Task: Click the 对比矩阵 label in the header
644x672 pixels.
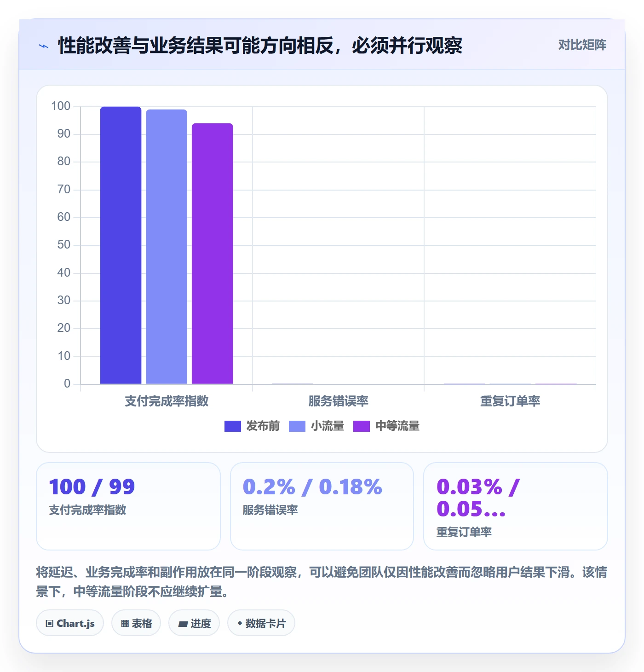Action: (582, 45)
